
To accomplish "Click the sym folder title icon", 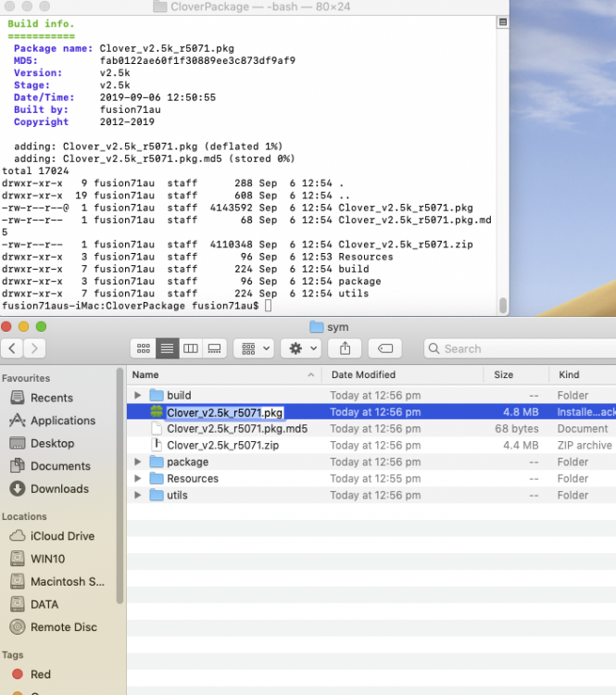I will tap(317, 327).
